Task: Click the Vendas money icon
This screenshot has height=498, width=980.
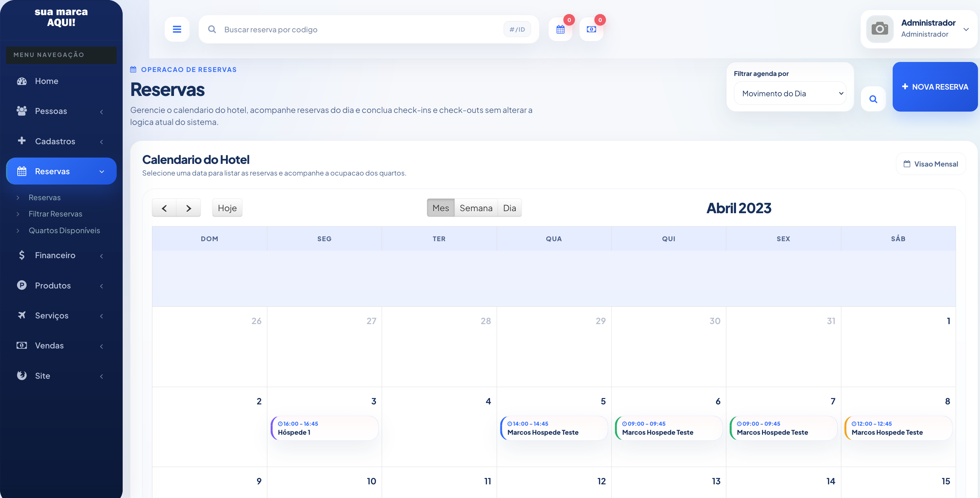Action: tap(22, 345)
